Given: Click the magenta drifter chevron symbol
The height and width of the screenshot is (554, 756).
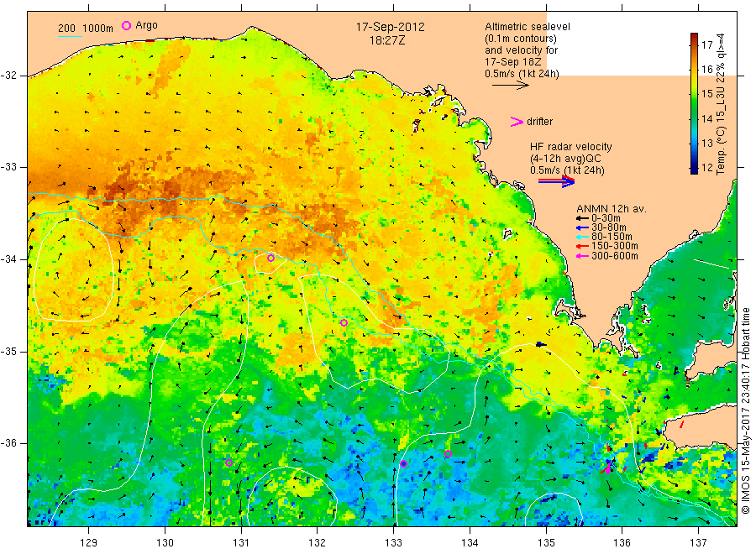Looking at the screenshot, I should [517, 122].
